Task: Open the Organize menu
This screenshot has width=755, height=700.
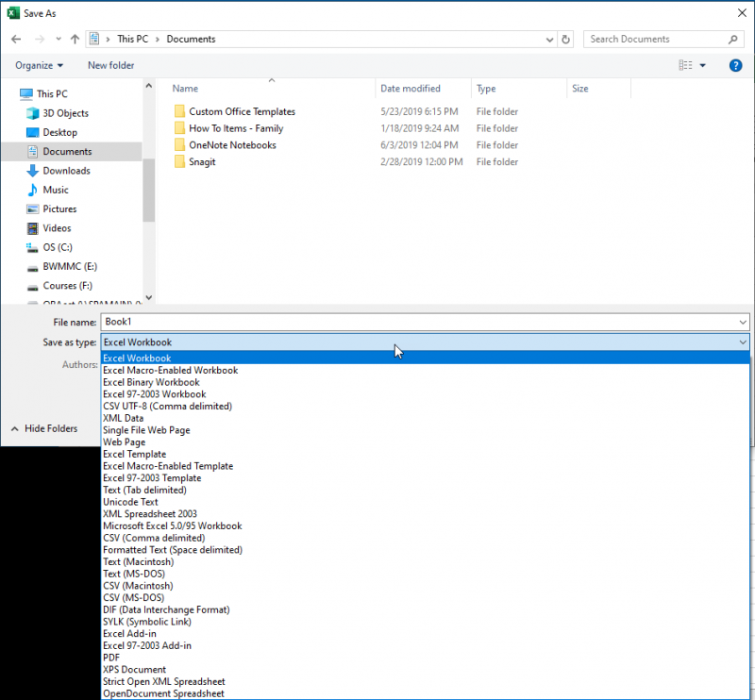Action: coord(39,65)
